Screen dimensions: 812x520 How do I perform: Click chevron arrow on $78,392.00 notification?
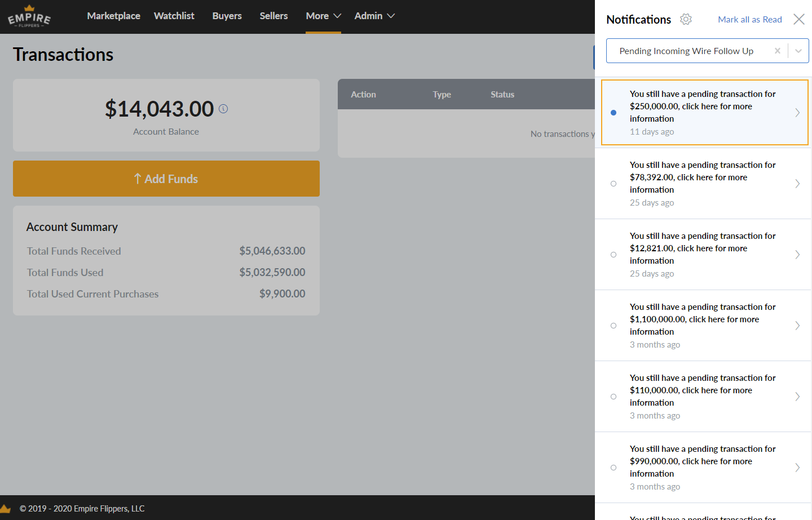pyautogui.click(x=797, y=184)
